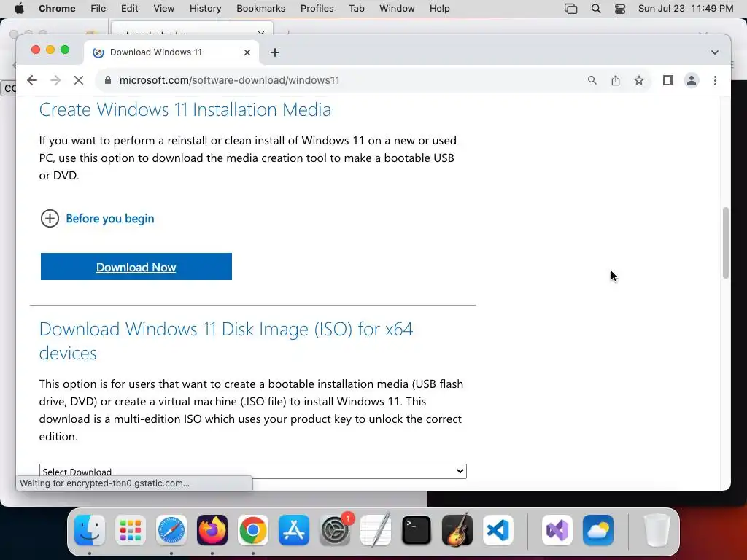Open the Help menu
Viewport: 747px width, 560px height.
pyautogui.click(x=439, y=9)
